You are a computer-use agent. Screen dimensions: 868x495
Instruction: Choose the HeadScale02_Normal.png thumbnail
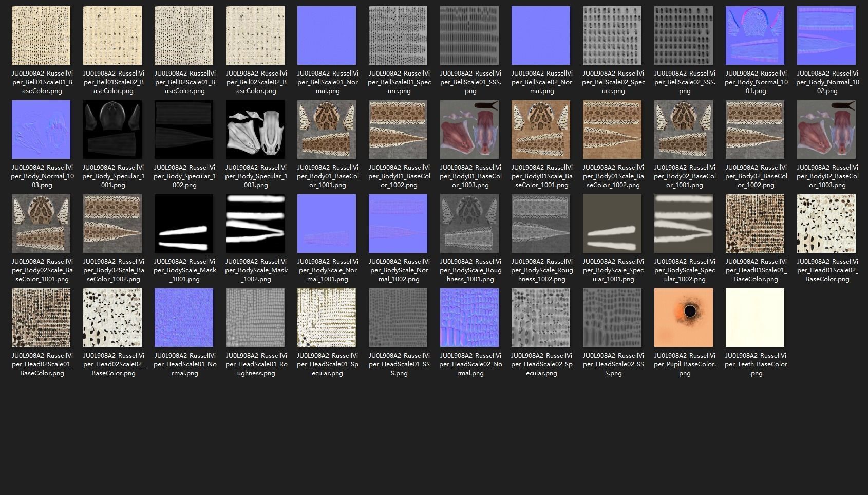[x=469, y=318]
